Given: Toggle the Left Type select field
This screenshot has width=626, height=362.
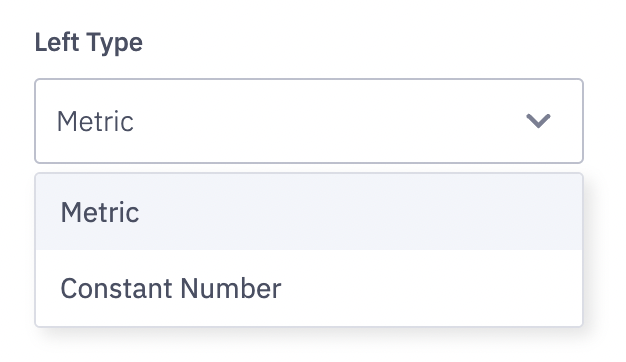Looking at the screenshot, I should [x=309, y=121].
